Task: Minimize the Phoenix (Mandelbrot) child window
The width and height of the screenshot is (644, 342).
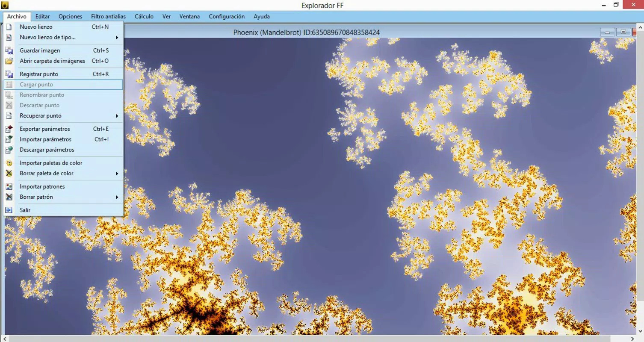Action: 607,32
